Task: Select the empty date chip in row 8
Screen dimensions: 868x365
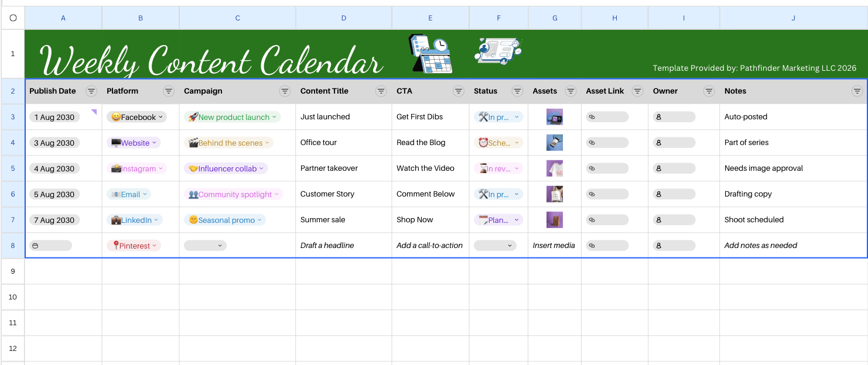Action: (50, 246)
